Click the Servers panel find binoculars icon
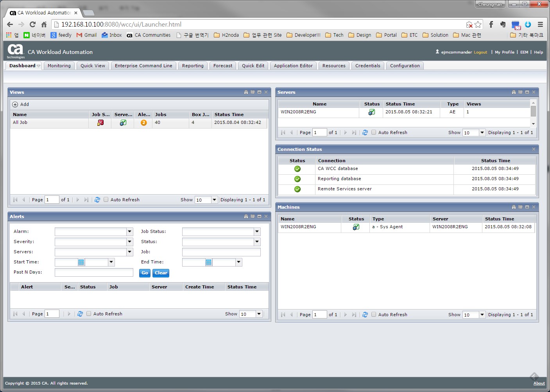 point(514,92)
